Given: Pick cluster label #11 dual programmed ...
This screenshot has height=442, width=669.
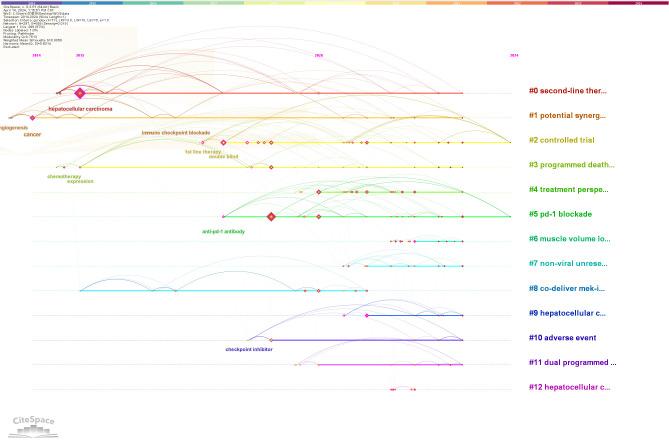Looking at the screenshot, I should (573, 363).
